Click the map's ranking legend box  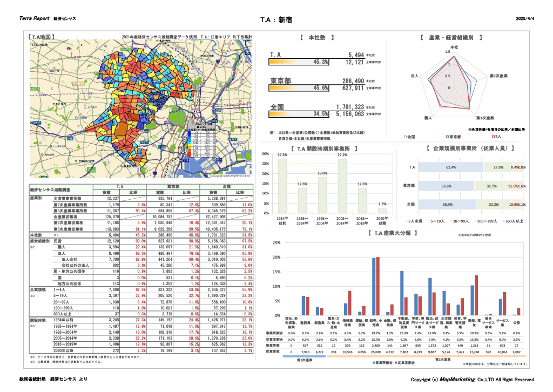[x=203, y=140]
